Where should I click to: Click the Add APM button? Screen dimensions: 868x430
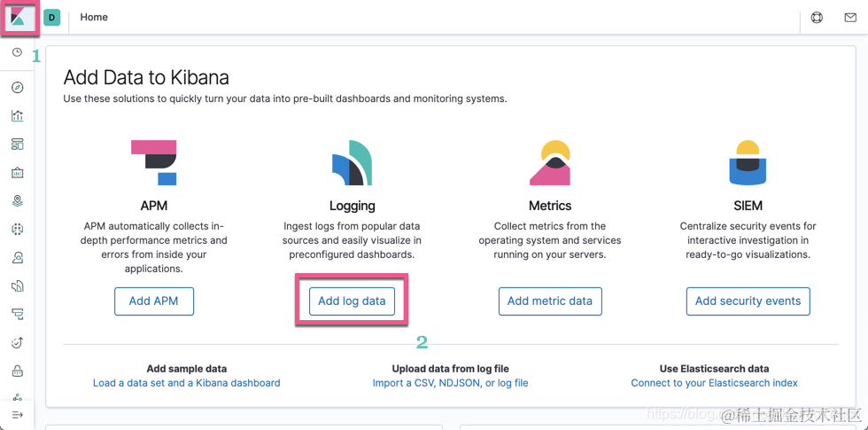(154, 301)
